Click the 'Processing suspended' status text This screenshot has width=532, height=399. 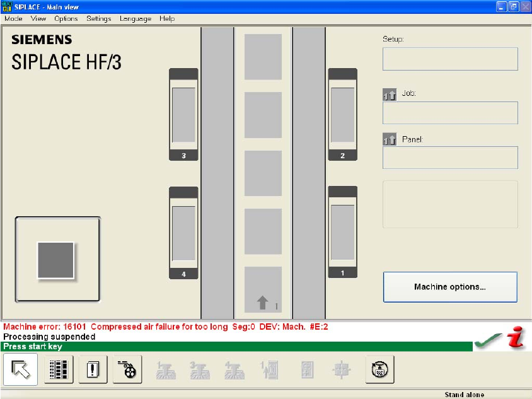coord(49,337)
